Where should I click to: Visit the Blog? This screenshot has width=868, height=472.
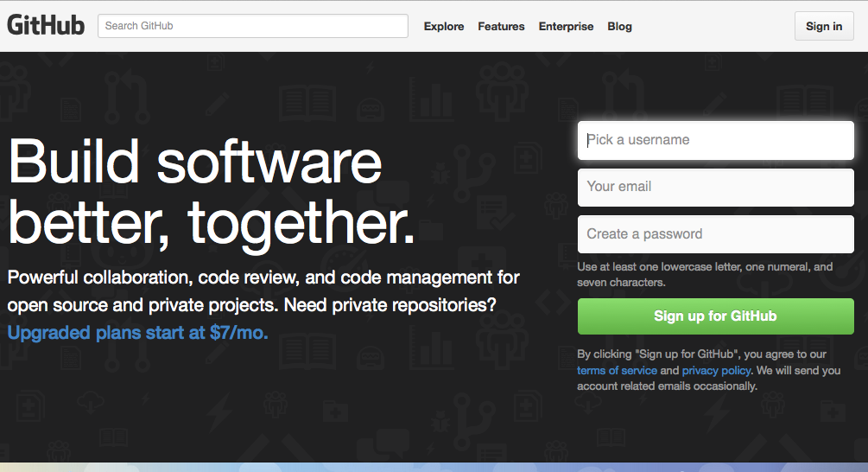tap(619, 26)
